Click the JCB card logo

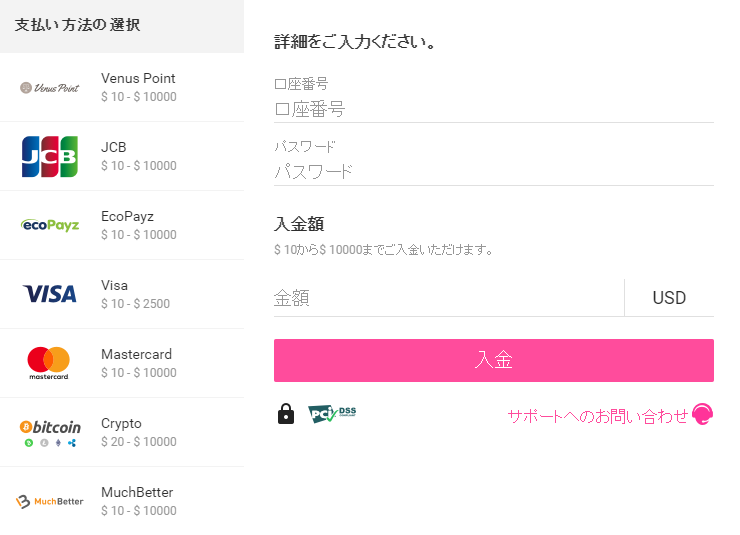(50, 157)
